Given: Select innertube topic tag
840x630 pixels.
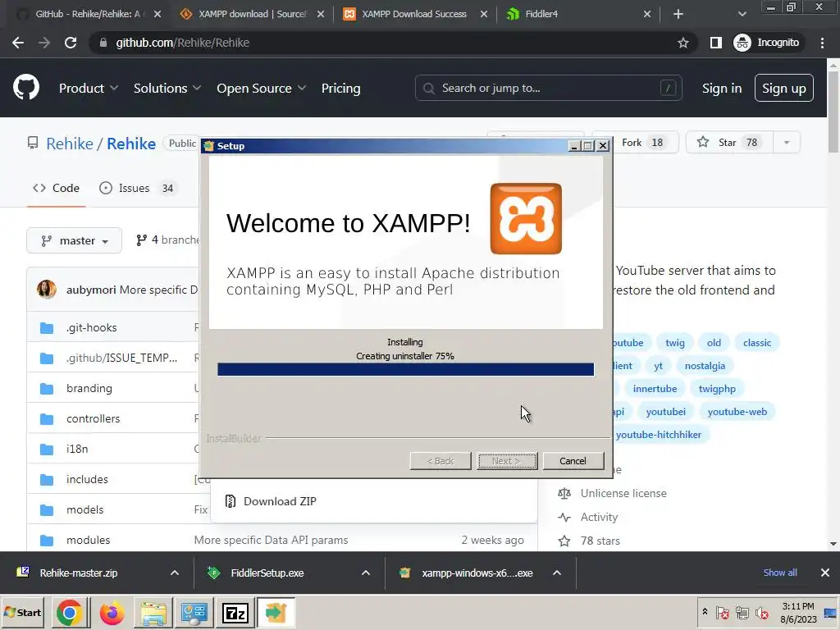Looking at the screenshot, I should coord(655,389).
